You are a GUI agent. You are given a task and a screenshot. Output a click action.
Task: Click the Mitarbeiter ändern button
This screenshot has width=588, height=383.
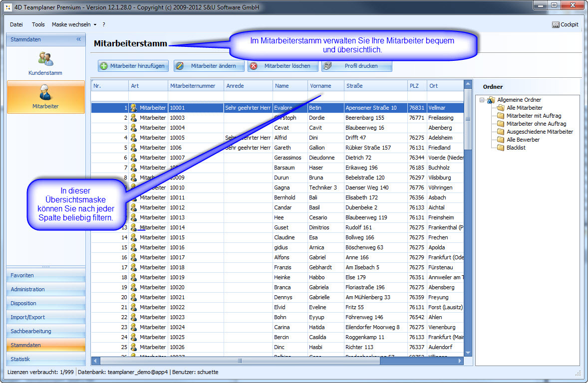click(209, 66)
